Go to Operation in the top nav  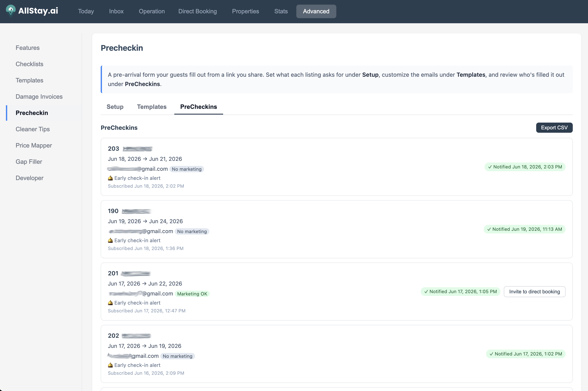click(x=152, y=11)
